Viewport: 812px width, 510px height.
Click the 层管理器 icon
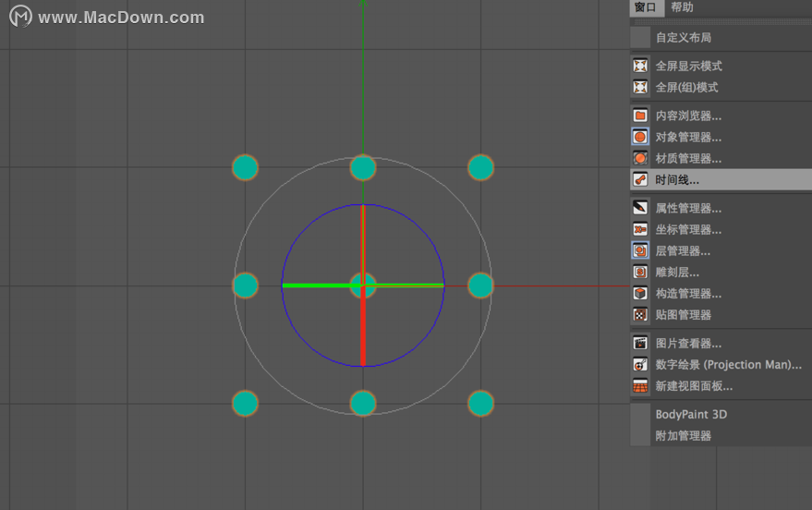[640, 250]
